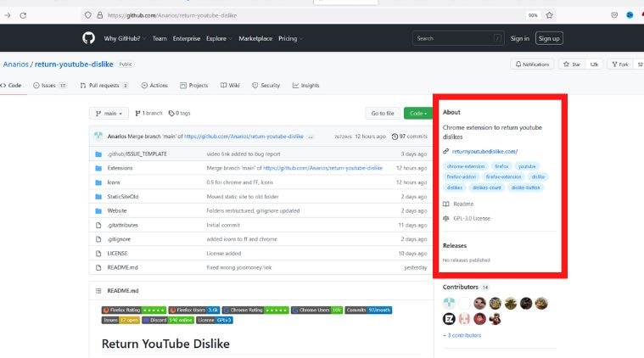Expand the Why GitHub? menu
The width and height of the screenshot is (644, 358).
click(125, 38)
